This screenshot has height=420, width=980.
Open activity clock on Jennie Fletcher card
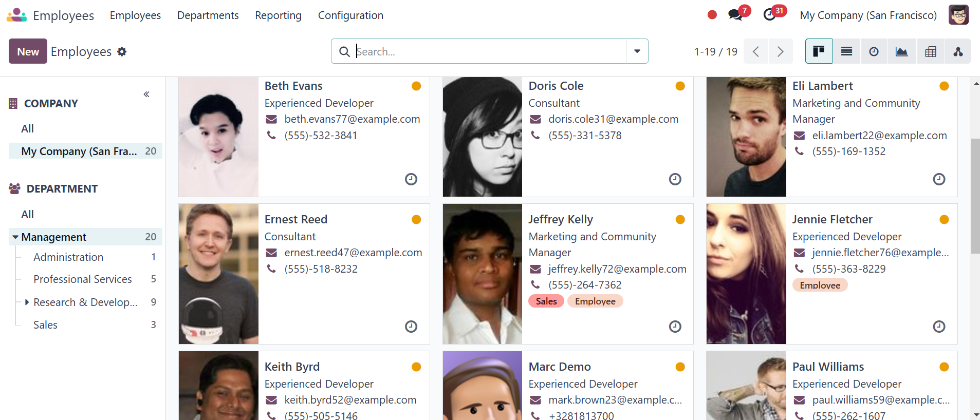pyautogui.click(x=939, y=327)
